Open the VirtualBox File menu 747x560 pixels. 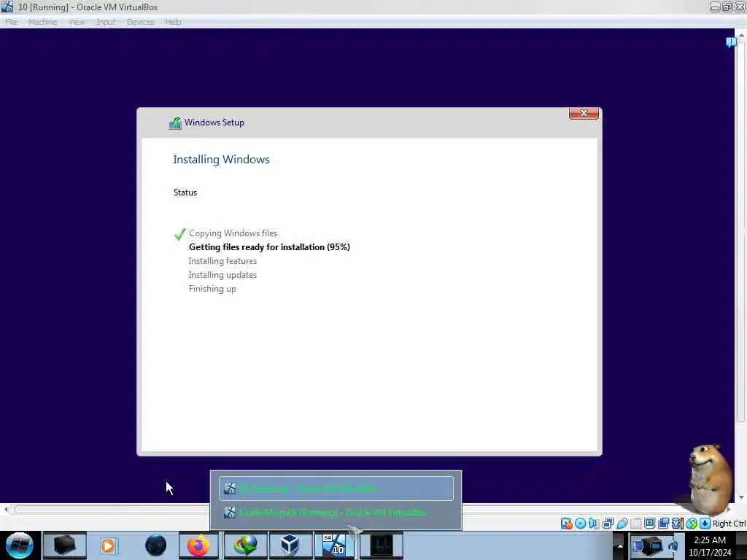coord(11,22)
